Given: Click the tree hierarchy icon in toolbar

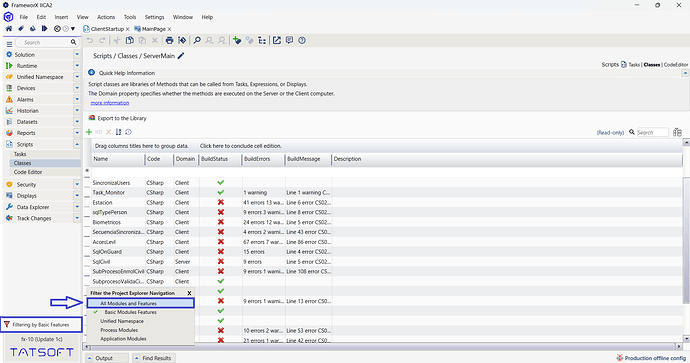Looking at the screenshot, I should [x=262, y=40].
